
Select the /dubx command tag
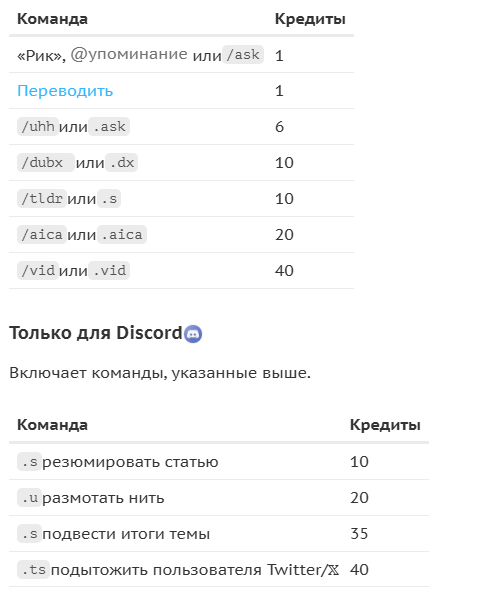(46, 163)
